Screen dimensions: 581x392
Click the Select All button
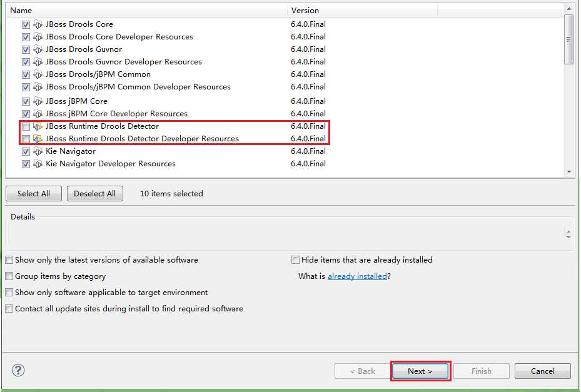(34, 194)
